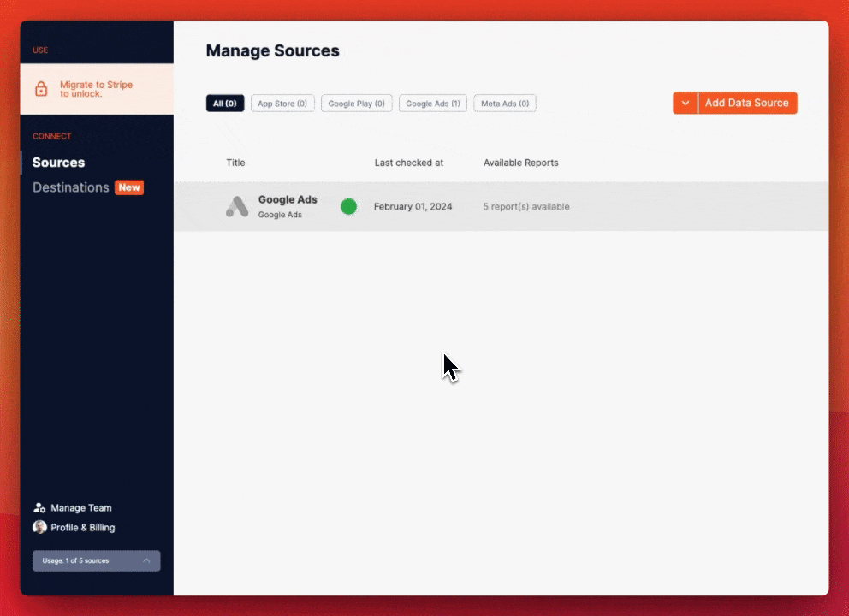Switch to the Meta Ads (0) filter
Viewport: 849px width, 616px height.
(505, 104)
